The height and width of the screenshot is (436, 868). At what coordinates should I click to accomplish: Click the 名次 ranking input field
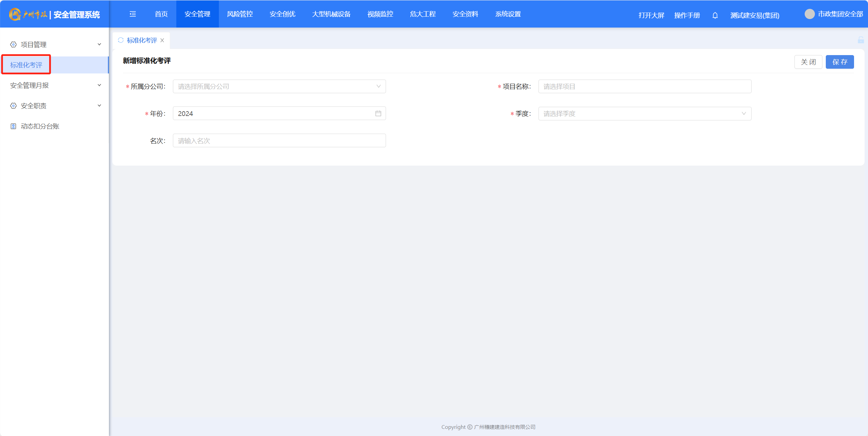click(x=279, y=141)
